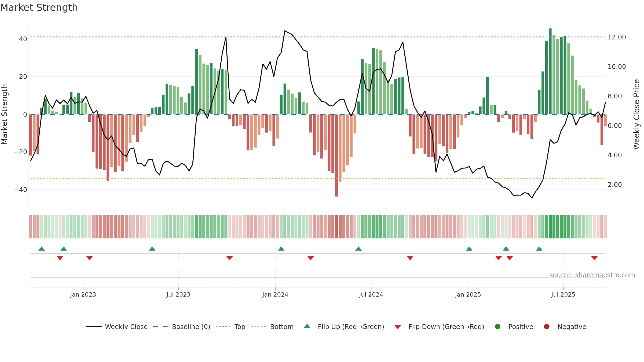Click the purple dotted Top line sample in legend
This screenshot has height=362, width=644.
[x=223, y=327]
